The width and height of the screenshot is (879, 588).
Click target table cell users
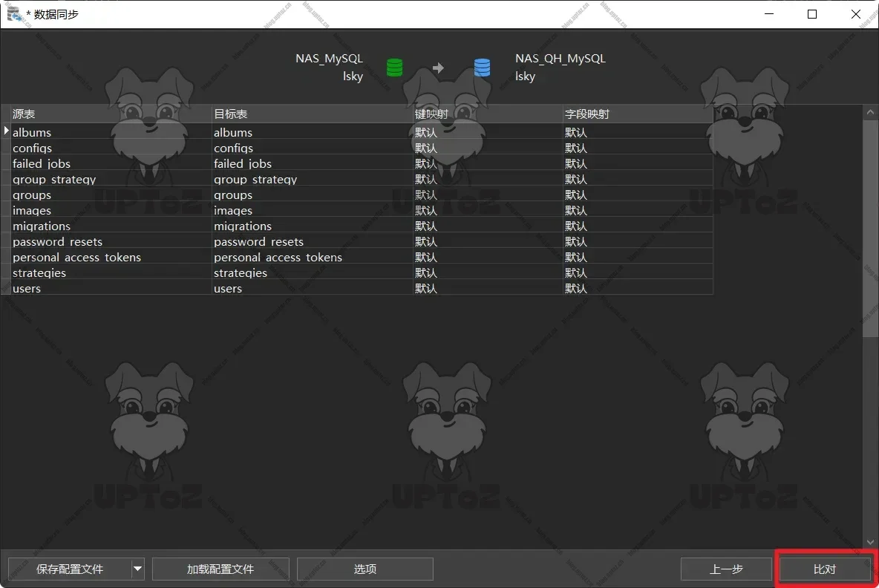[313, 289]
